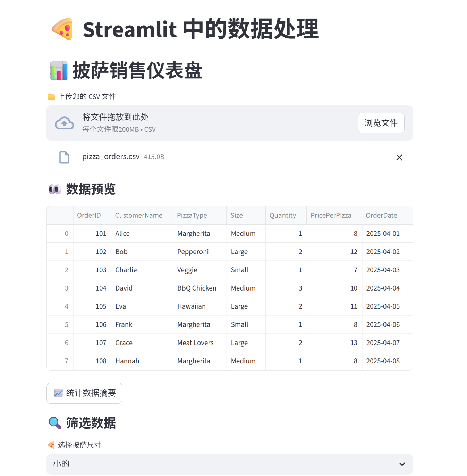Viewport: 467px width, 476px height.
Task: Click the OrderDate column header
Action: point(387,215)
